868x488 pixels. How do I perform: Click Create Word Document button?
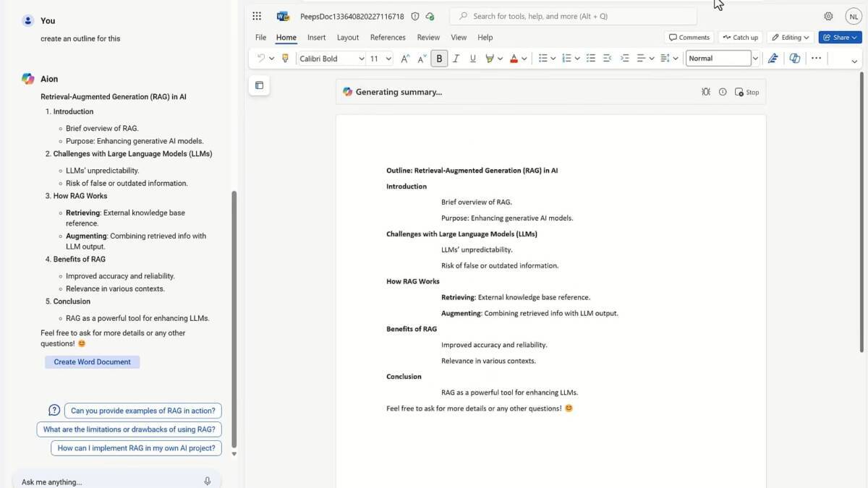click(93, 362)
